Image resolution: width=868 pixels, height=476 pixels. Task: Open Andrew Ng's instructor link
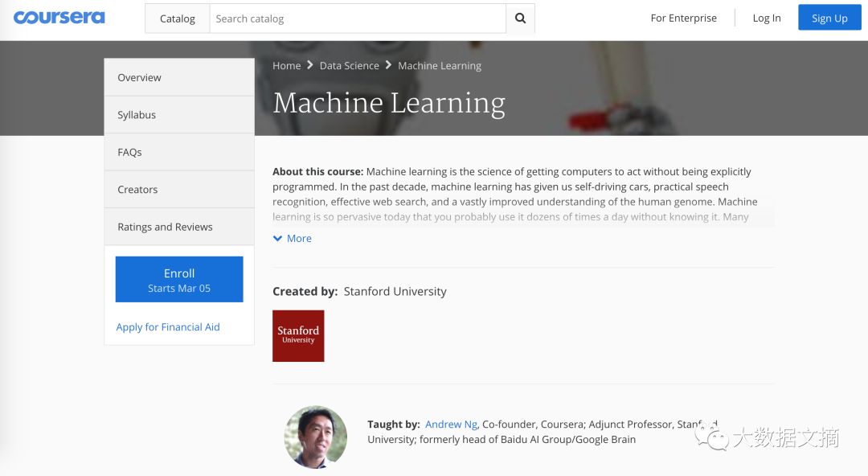[451, 424]
